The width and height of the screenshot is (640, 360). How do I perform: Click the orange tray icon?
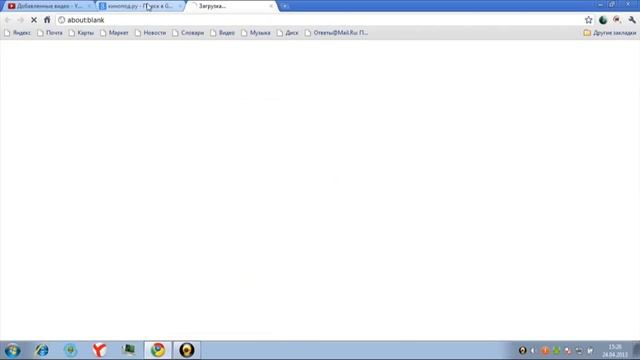point(545,350)
